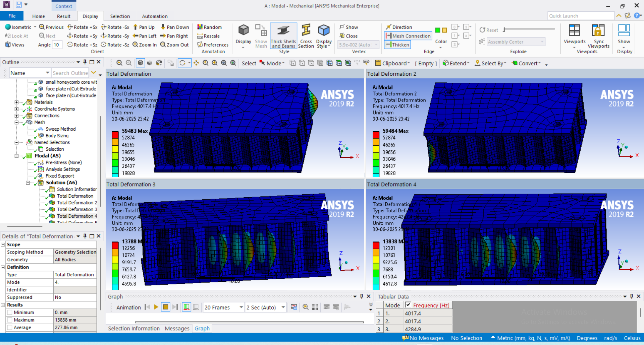
Task: Click Rotate -Sy orientation tool
Action: [x=115, y=36]
